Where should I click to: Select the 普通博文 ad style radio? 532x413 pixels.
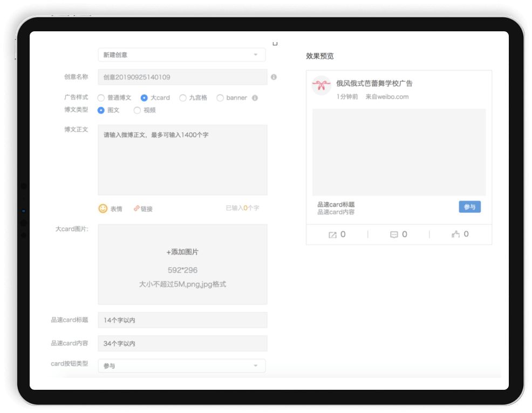[x=101, y=98]
